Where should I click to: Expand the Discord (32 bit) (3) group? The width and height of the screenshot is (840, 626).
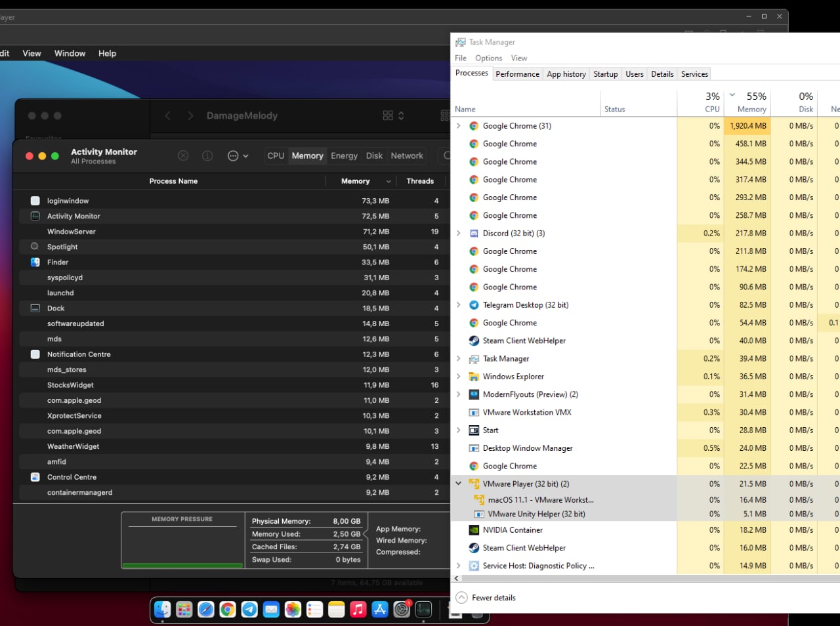click(x=459, y=234)
